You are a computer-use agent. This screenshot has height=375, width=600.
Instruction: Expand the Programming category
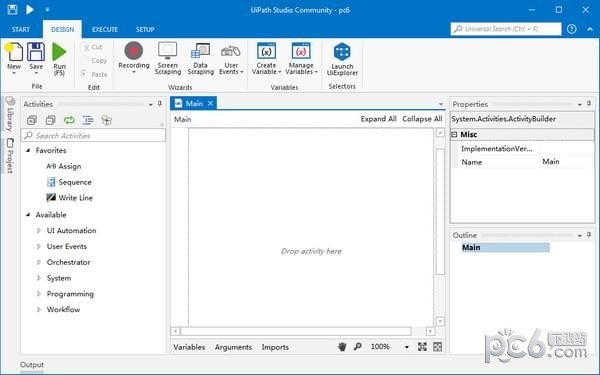coord(39,294)
